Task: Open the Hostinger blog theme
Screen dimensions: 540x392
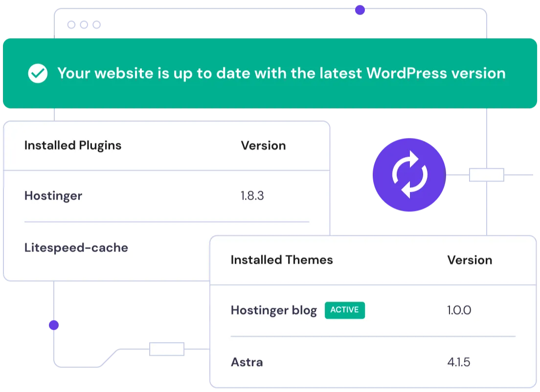Action: coord(273,310)
